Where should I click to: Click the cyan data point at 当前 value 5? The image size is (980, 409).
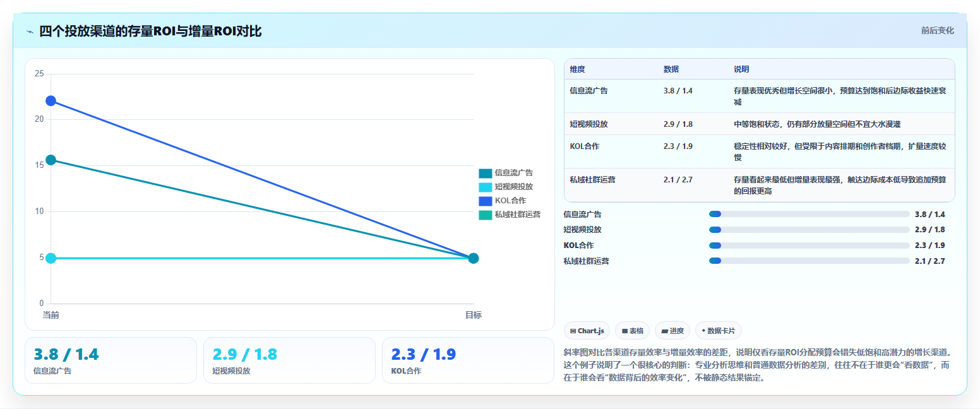pyautogui.click(x=51, y=258)
